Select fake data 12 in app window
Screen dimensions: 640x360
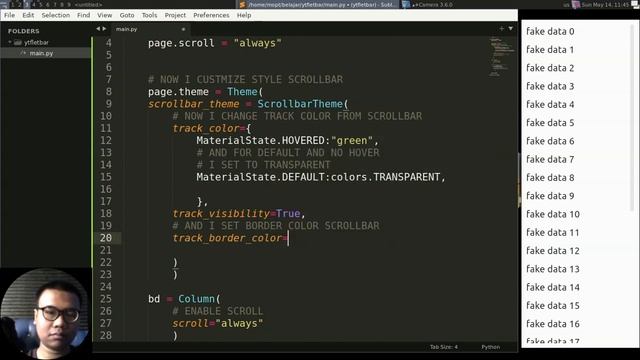(553, 251)
